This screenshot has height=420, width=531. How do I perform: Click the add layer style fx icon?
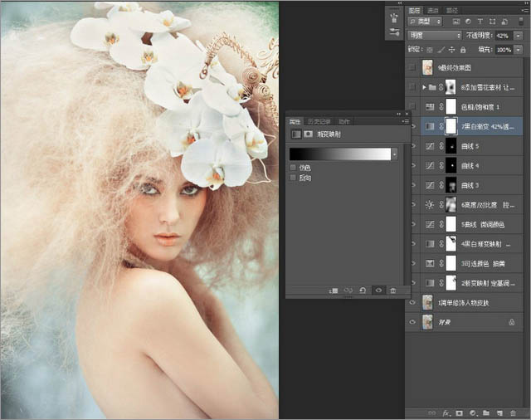445,413
